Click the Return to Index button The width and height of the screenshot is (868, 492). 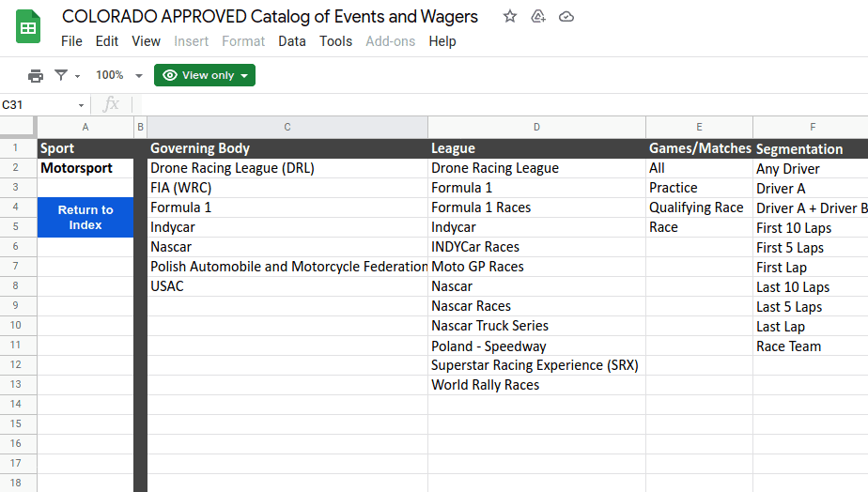pyautogui.click(x=85, y=218)
